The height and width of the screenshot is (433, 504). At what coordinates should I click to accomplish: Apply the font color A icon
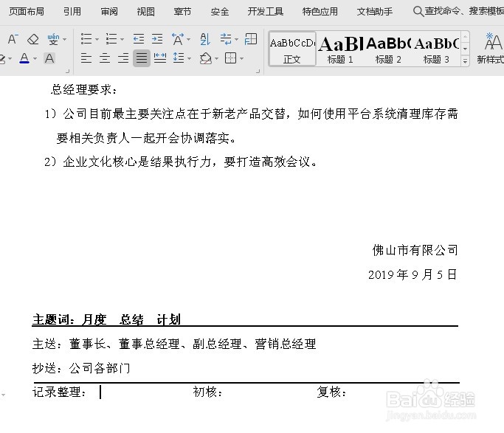click(x=24, y=58)
